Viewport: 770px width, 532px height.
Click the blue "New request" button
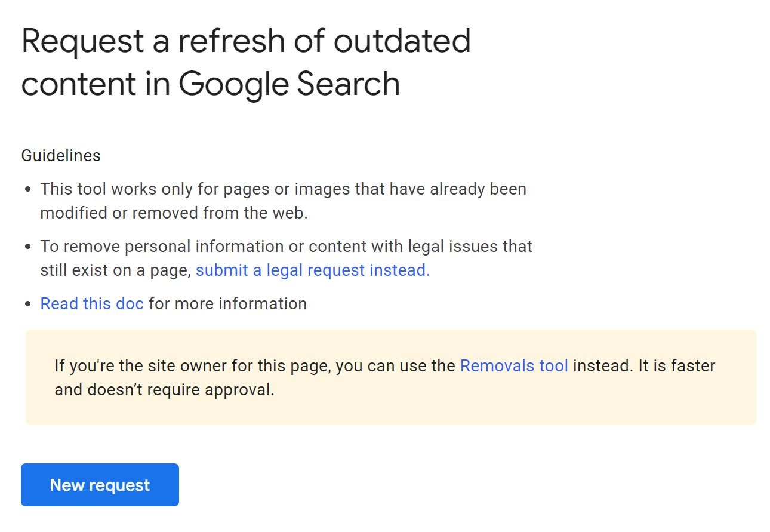pyautogui.click(x=99, y=485)
